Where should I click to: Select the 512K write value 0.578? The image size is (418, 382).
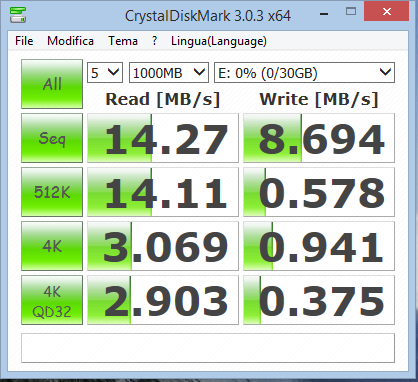pyautogui.click(x=319, y=192)
